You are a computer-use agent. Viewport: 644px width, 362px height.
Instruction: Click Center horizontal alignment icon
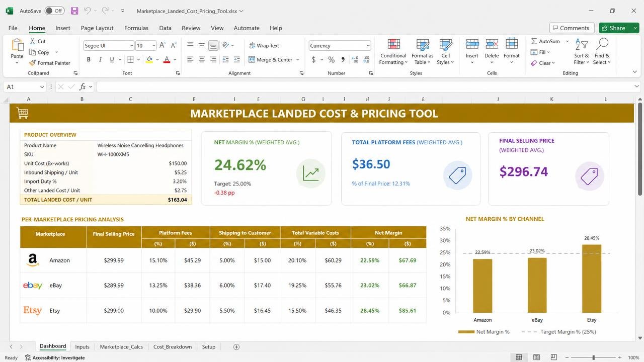click(201, 59)
